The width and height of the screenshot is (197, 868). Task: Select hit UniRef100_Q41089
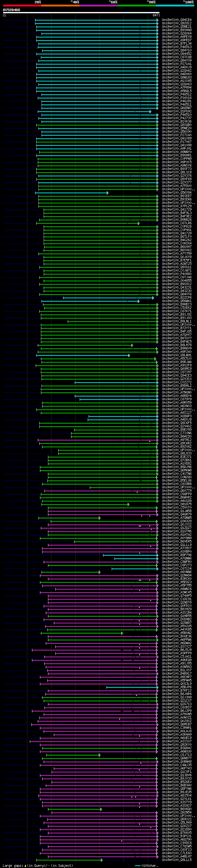[176, 138]
